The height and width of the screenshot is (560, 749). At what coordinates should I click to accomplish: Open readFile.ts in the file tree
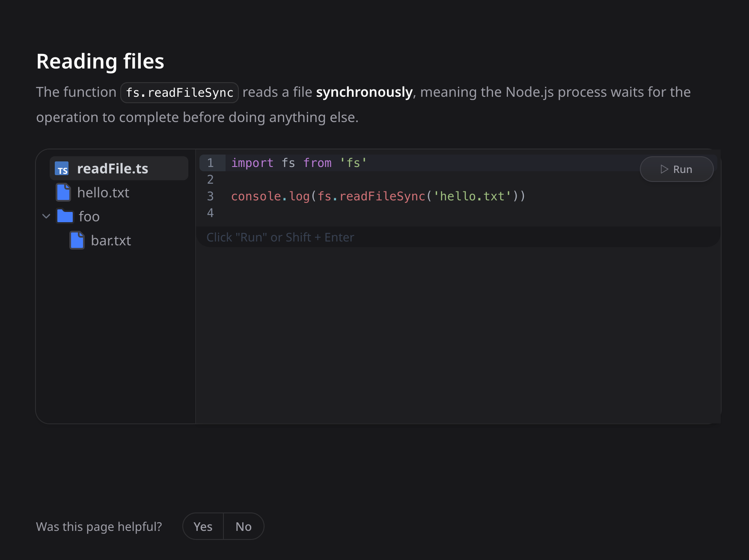click(119, 168)
